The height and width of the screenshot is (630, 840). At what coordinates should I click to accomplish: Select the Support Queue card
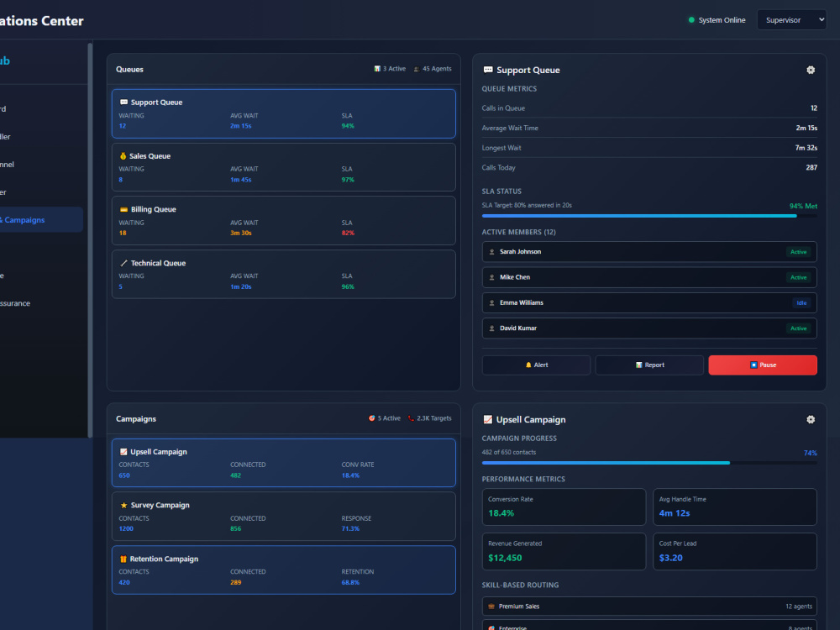[x=283, y=113]
